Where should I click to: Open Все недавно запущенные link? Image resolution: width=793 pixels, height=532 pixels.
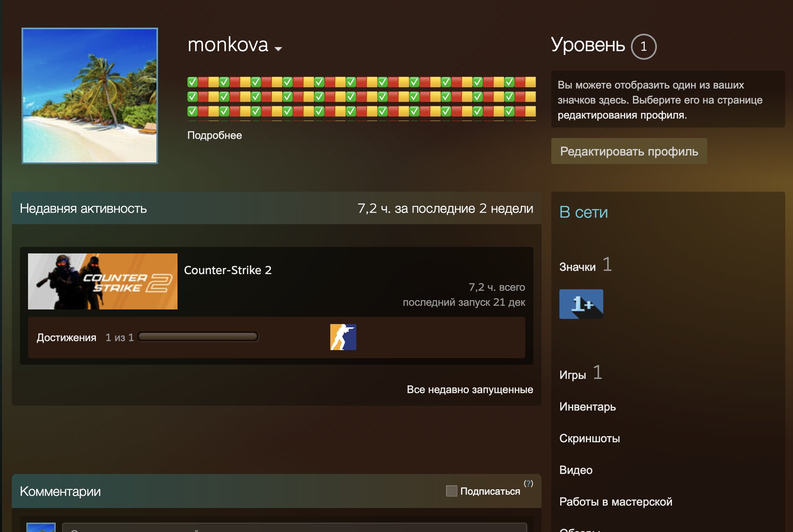(470, 389)
